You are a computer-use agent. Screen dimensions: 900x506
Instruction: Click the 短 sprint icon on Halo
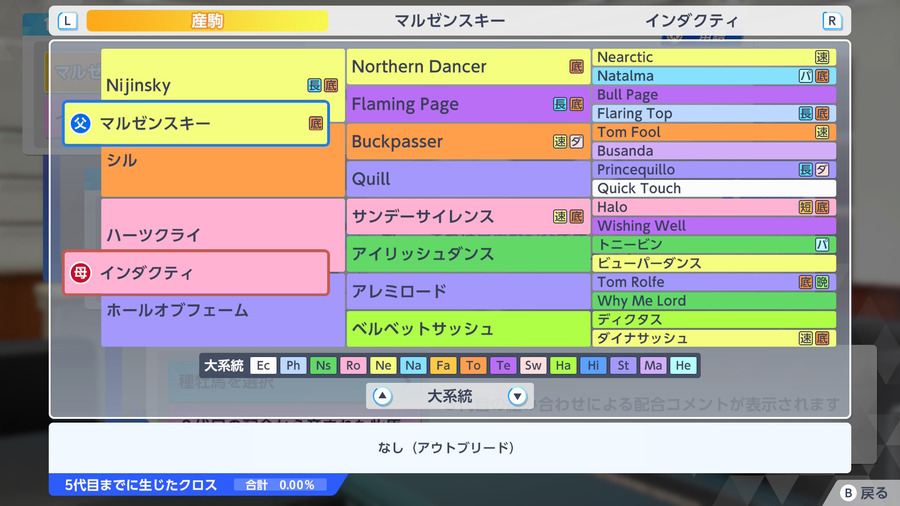coord(806,207)
